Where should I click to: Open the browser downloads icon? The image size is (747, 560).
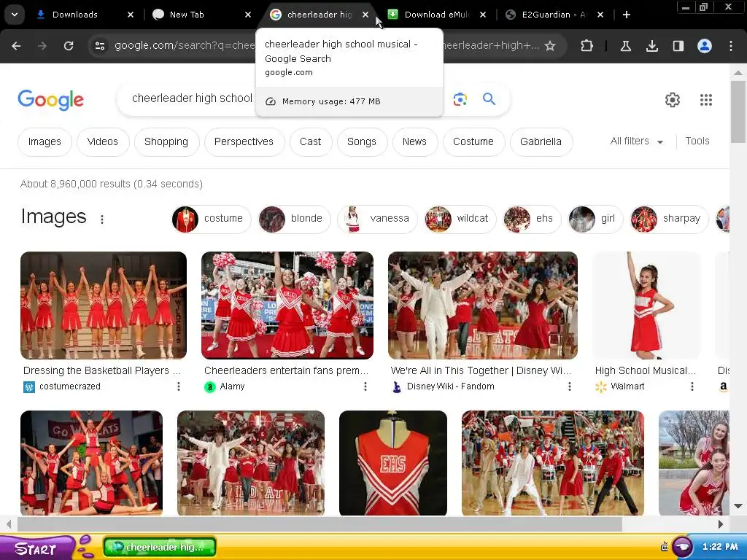[x=651, y=46]
